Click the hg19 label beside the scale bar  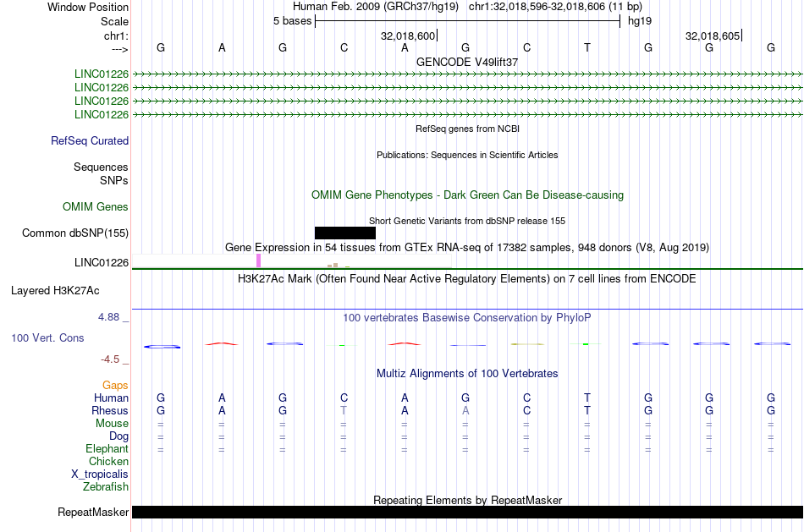pos(640,21)
